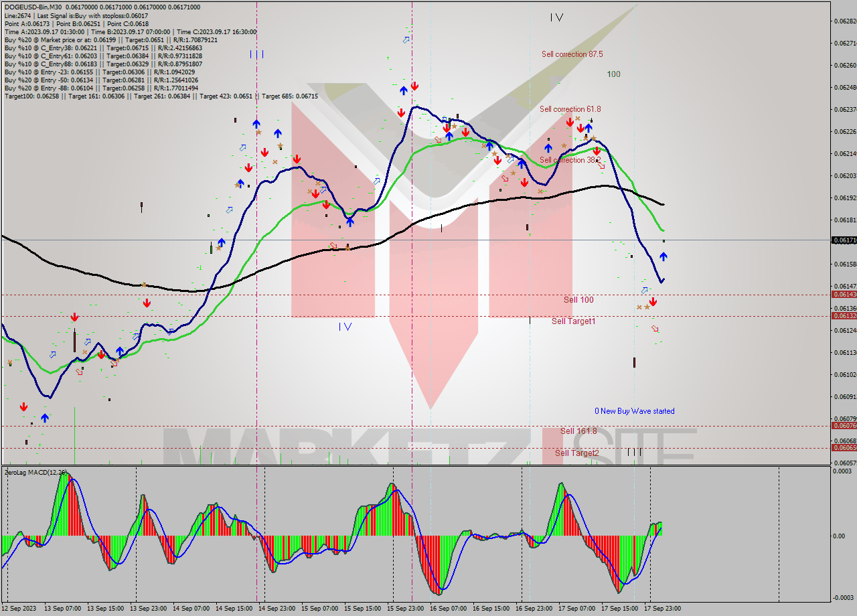
Task: Click the 'Buy %20 @ Entry -50' row
Action: click(100, 80)
